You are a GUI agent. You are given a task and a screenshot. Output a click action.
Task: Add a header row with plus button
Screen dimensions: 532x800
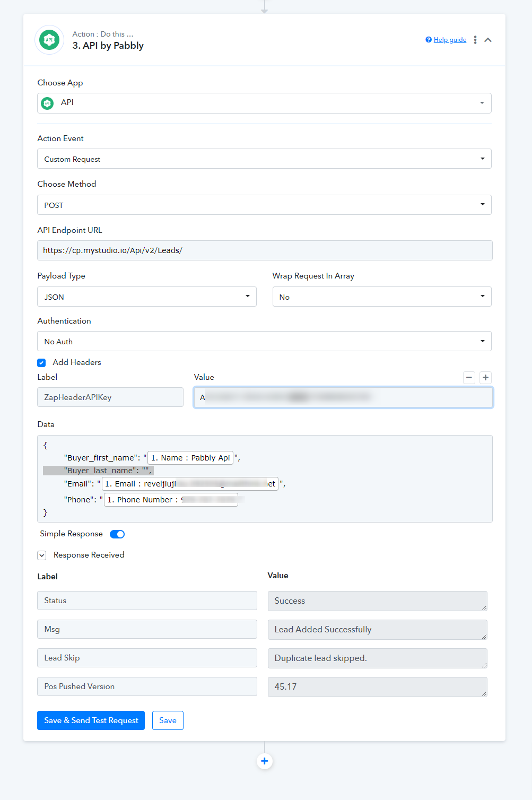(485, 378)
